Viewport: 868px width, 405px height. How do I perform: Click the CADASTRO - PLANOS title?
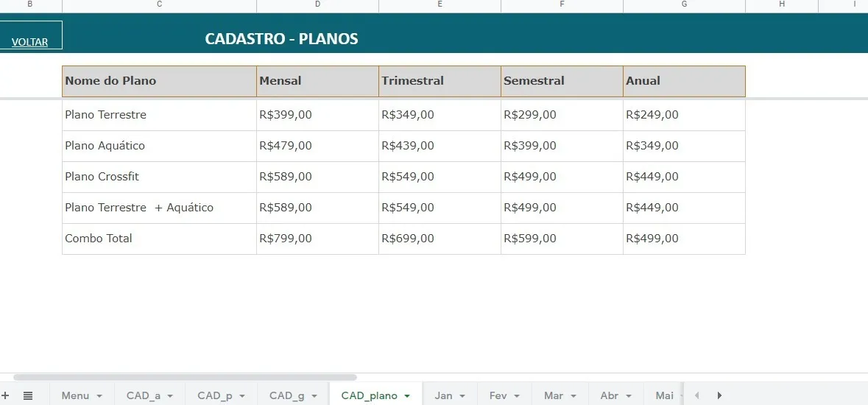click(281, 39)
